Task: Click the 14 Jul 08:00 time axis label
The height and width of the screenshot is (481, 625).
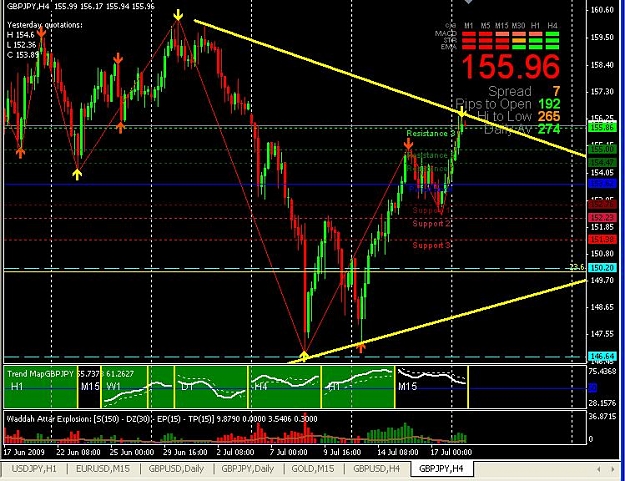Action: coord(397,452)
